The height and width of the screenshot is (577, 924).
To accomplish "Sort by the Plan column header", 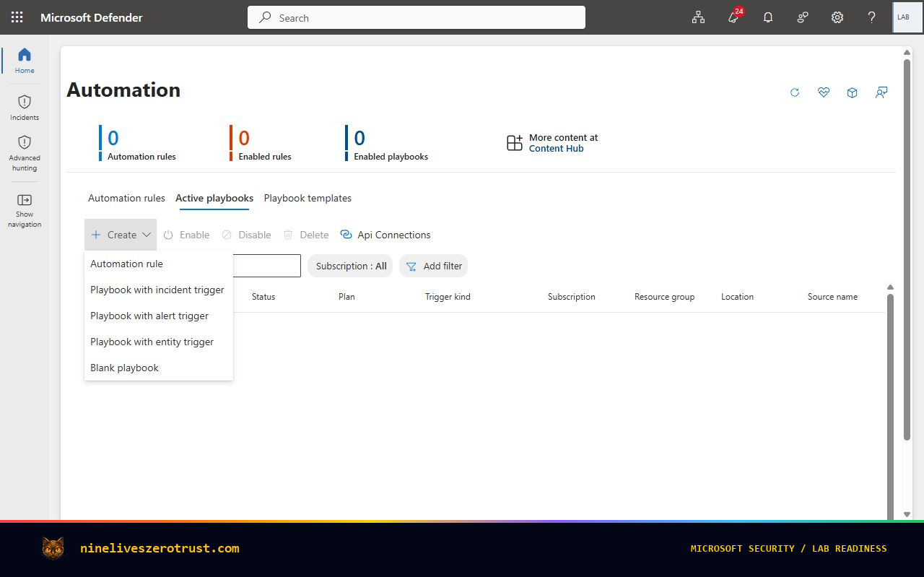I will tap(346, 297).
